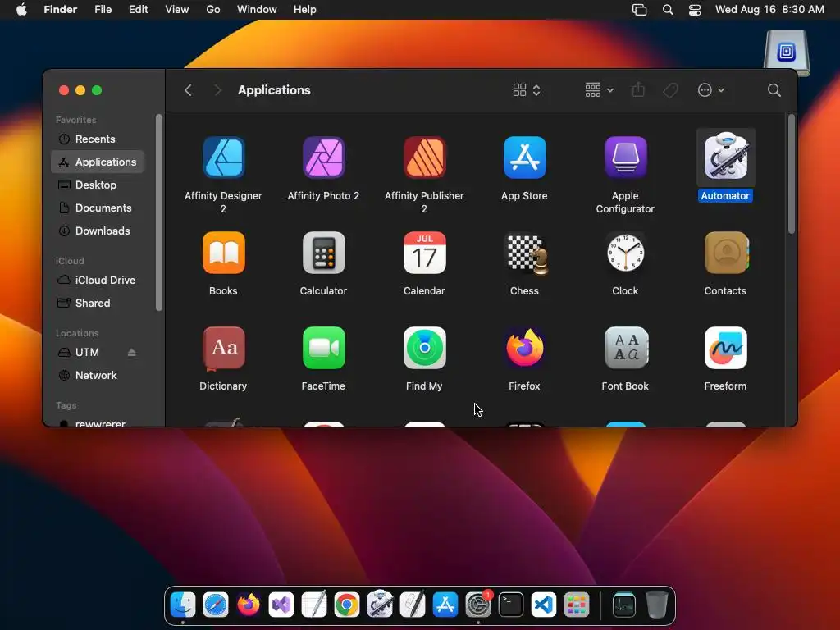
Task: Launch Safari from the Dock
Action: click(x=216, y=605)
